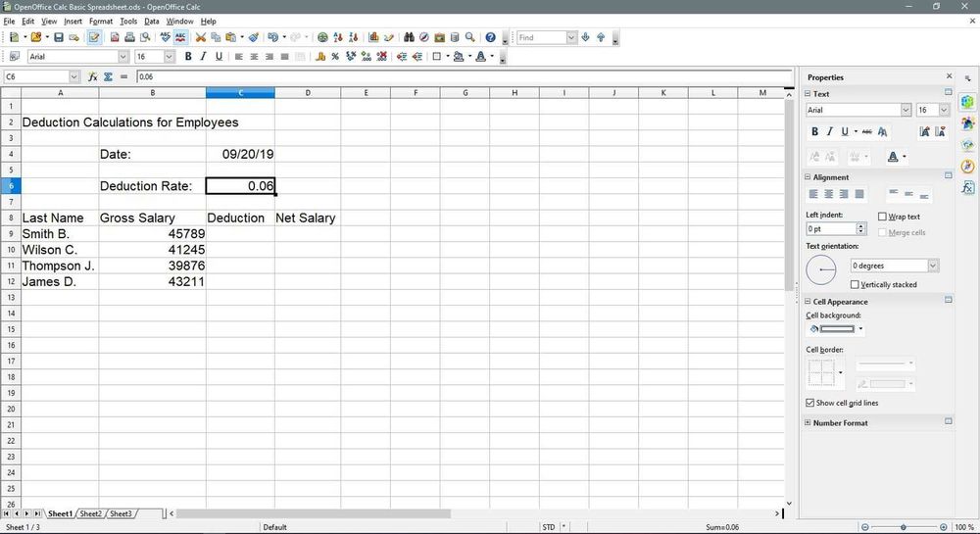This screenshot has height=534, width=980.
Task: Toggle Edit File mode icon
Action: (94, 37)
